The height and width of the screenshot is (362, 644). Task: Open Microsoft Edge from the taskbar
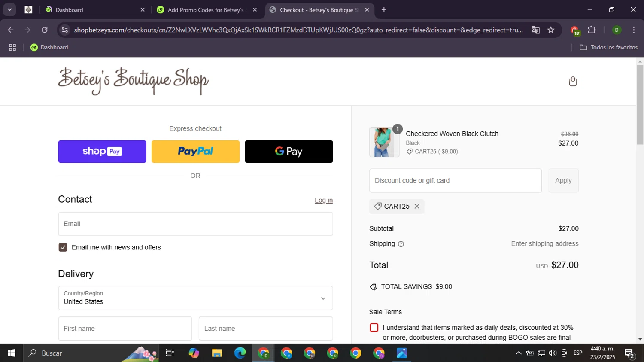point(240,353)
